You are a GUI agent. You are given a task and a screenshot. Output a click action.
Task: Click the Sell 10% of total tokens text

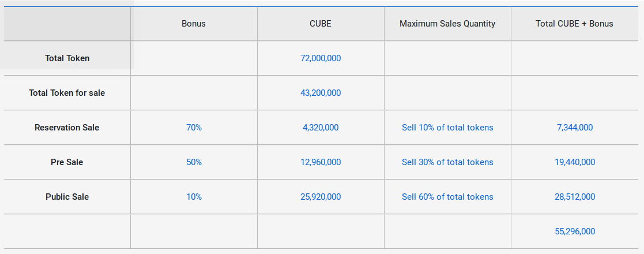447,128
